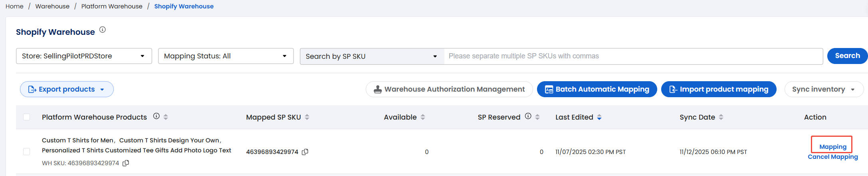Open the Store: SellingPilotPRDStore dropdown

click(84, 56)
